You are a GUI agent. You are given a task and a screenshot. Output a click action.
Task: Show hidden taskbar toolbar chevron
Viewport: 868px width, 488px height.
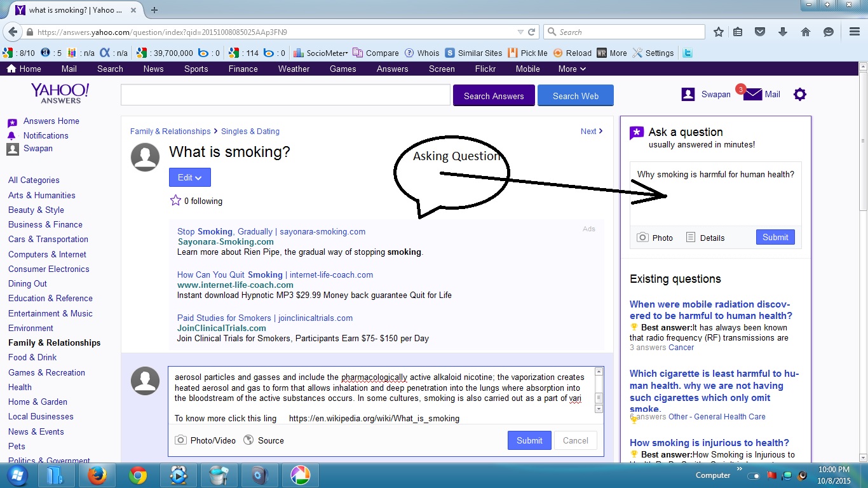(x=739, y=469)
